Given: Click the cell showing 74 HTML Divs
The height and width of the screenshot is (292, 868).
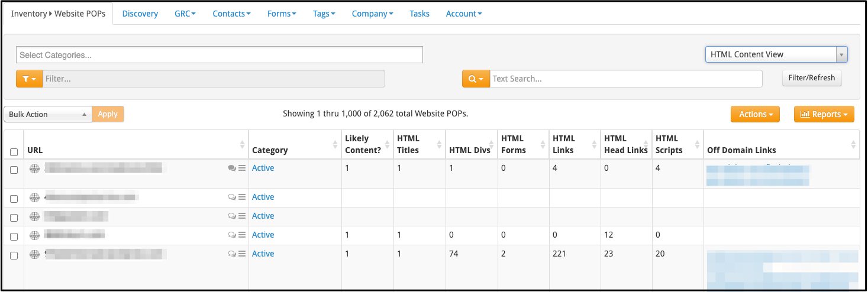Looking at the screenshot, I should pyautogui.click(x=471, y=268).
